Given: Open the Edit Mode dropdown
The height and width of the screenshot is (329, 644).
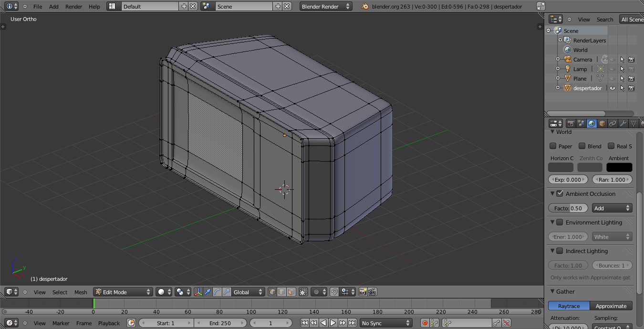Looking at the screenshot, I should [x=123, y=292].
